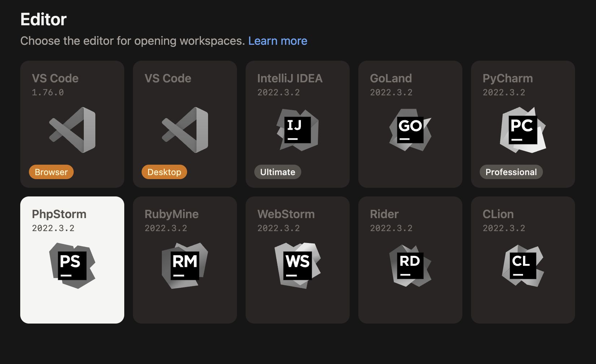Viewport: 596px width, 364px height.
Task: Choose the GoLand GO logo
Action: click(x=410, y=130)
